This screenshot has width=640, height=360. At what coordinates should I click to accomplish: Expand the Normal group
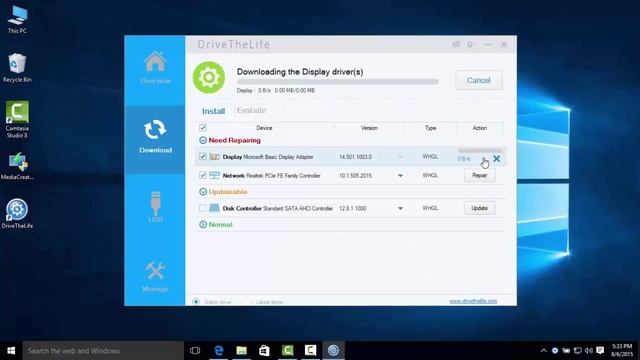coord(203,224)
